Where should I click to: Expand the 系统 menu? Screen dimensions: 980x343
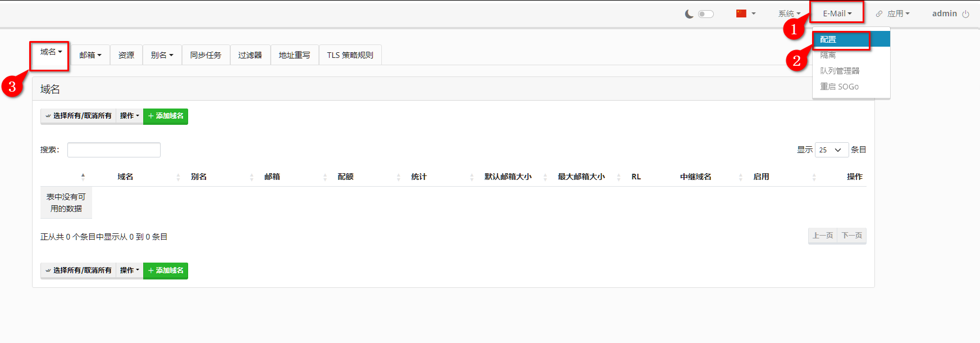pos(789,13)
